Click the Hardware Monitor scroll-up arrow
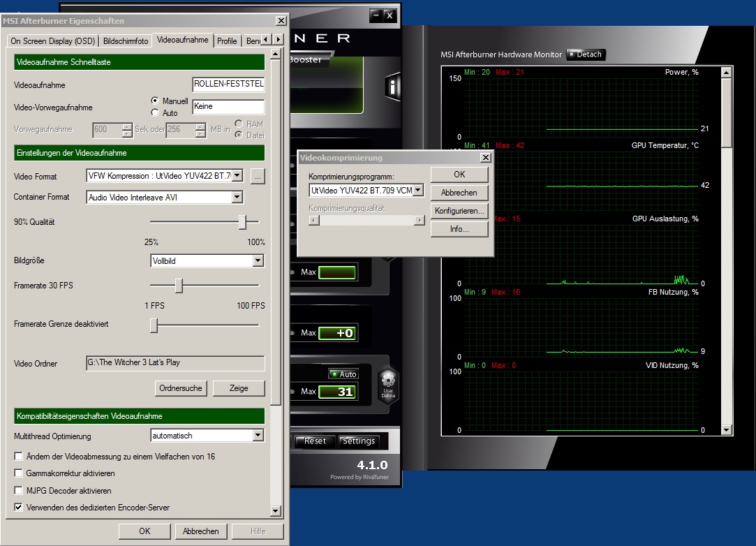 click(726, 73)
